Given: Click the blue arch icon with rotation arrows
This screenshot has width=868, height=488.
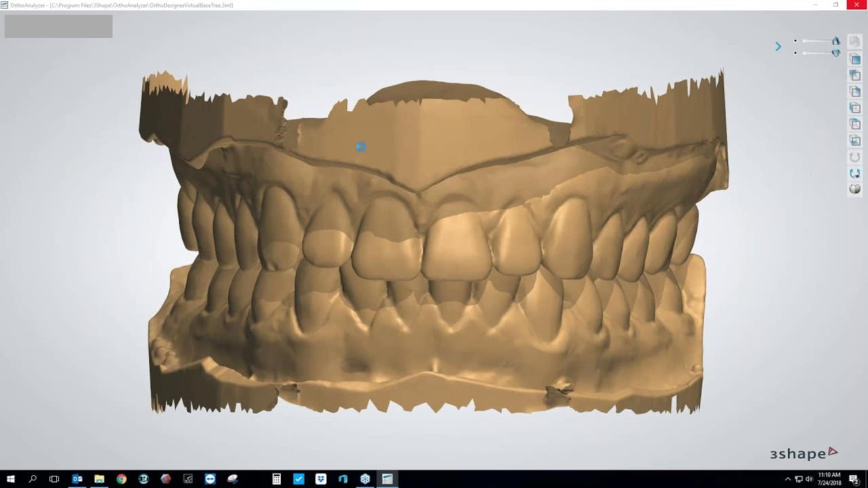Looking at the screenshot, I should coord(855,173).
